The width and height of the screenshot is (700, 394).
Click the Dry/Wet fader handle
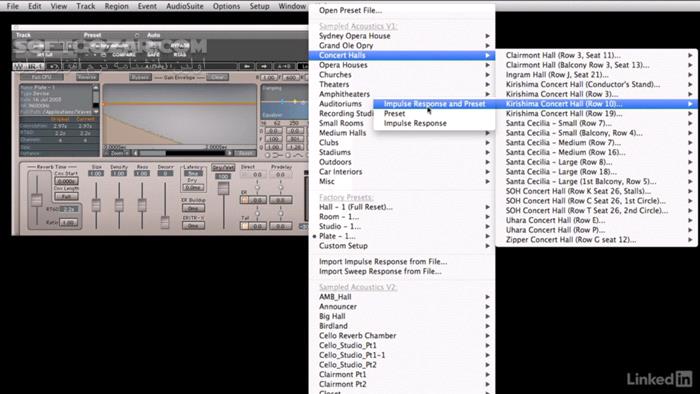223,188
